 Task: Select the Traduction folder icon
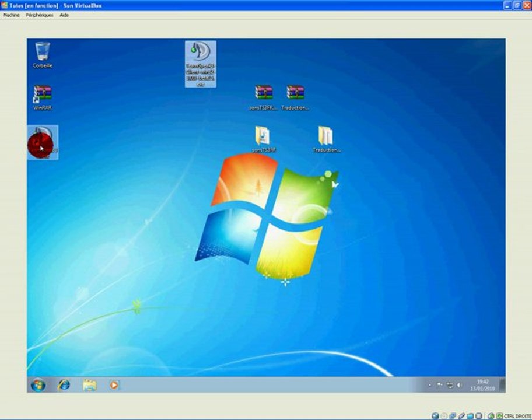point(327,139)
